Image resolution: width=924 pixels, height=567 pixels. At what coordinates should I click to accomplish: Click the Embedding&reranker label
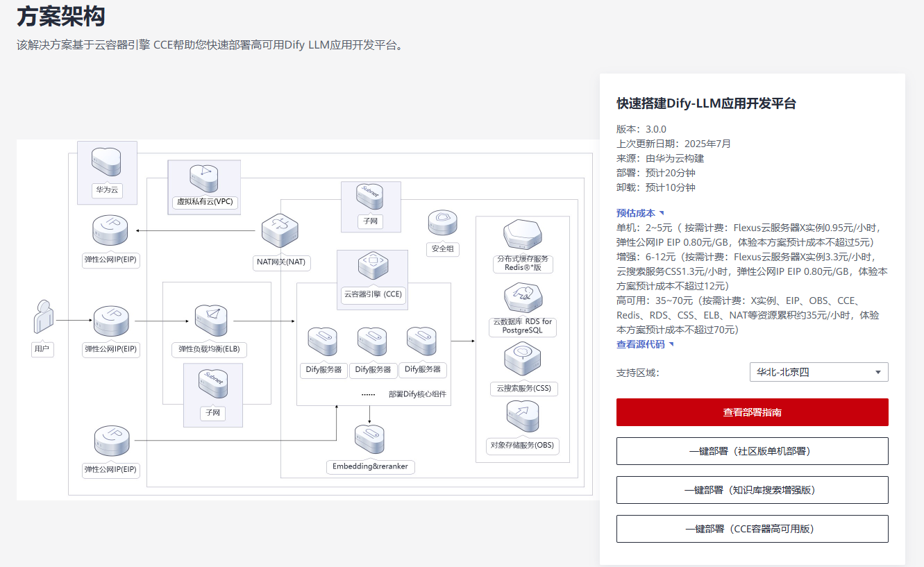click(x=370, y=466)
